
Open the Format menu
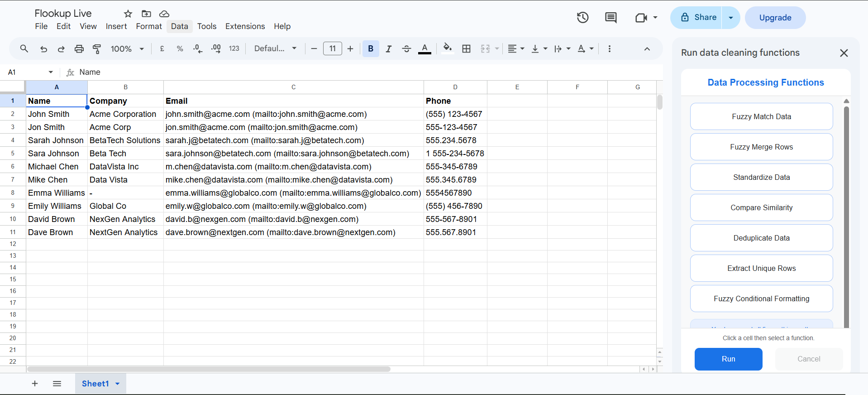(149, 26)
